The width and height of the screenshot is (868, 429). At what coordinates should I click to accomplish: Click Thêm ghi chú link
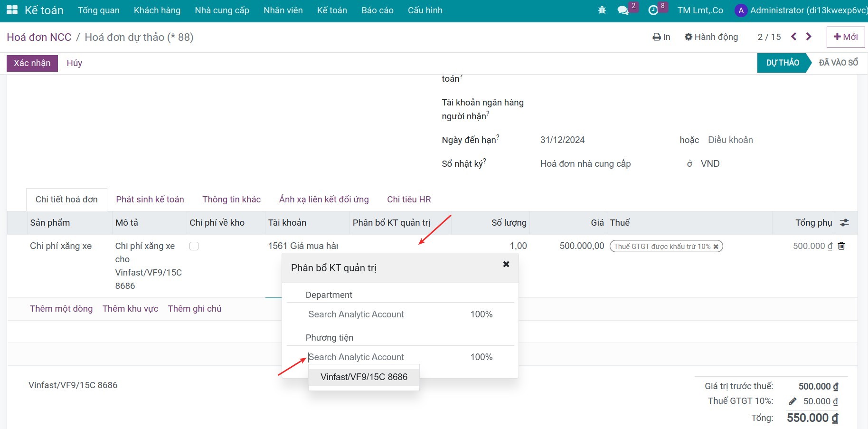[x=195, y=309]
